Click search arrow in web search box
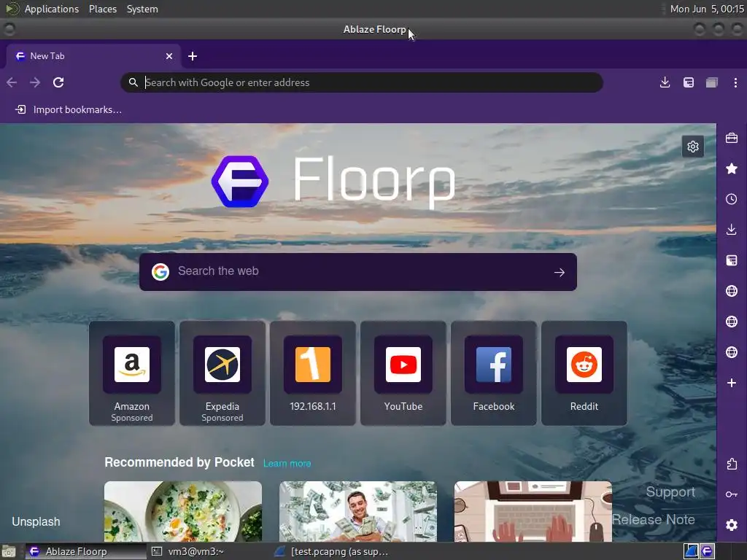The width and height of the screenshot is (747, 560). point(560,273)
